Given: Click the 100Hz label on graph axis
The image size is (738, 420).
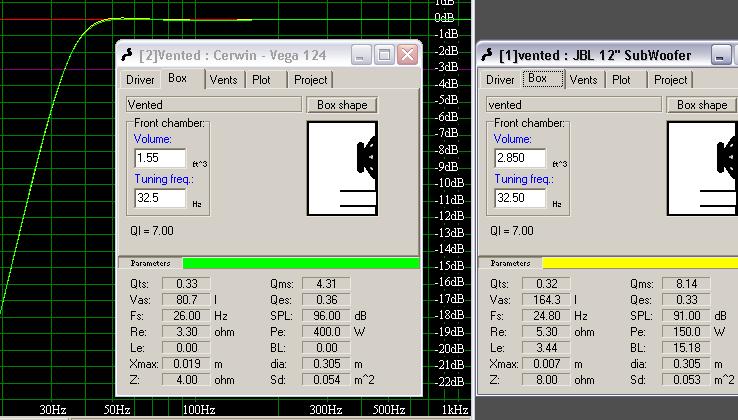Looking at the screenshot, I should [x=199, y=409].
